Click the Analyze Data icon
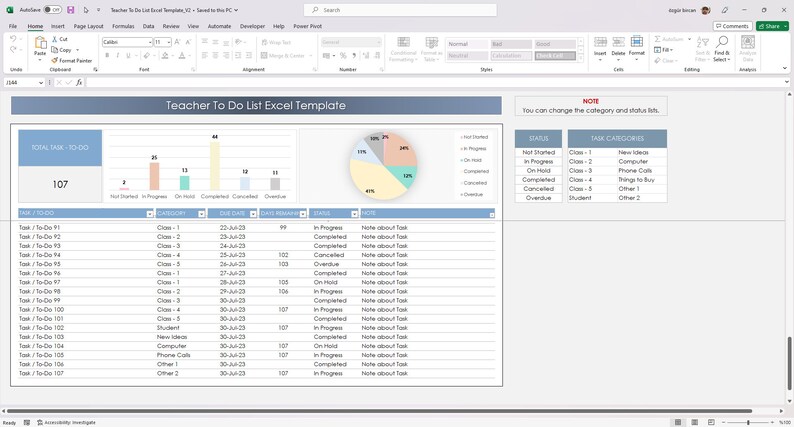This screenshot has height=427, width=794. pos(747,49)
